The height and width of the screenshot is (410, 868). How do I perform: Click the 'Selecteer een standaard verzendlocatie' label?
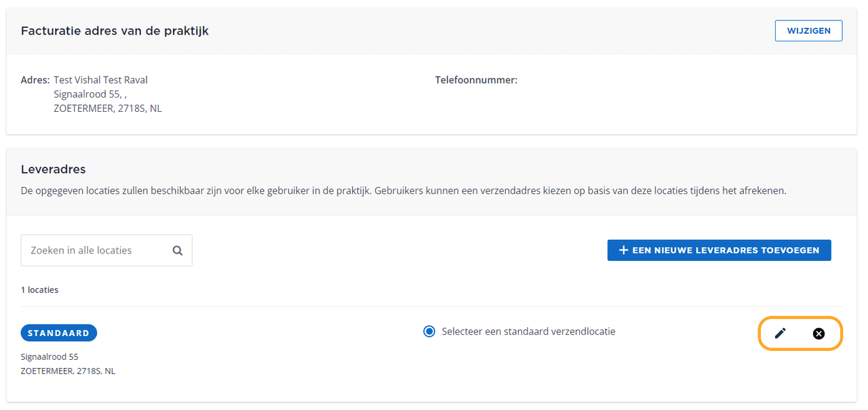(x=528, y=331)
